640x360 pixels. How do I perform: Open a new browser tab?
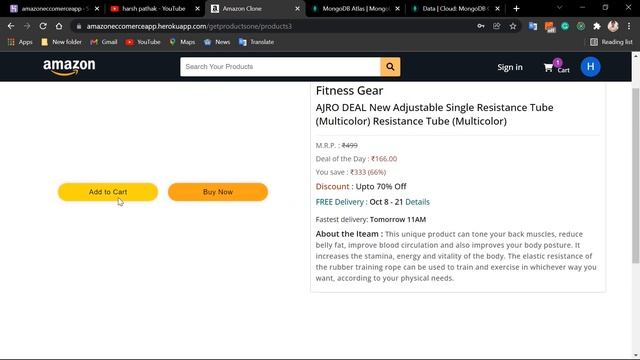(516, 9)
